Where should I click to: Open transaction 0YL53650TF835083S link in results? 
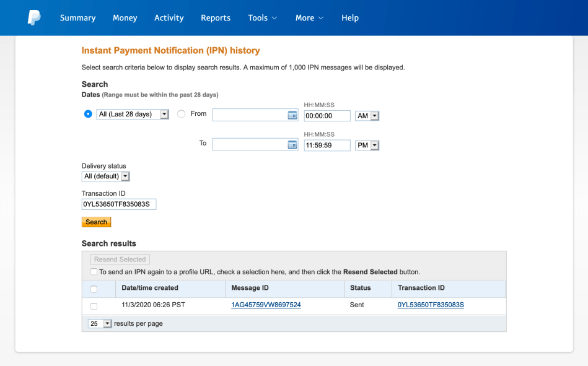tap(431, 305)
